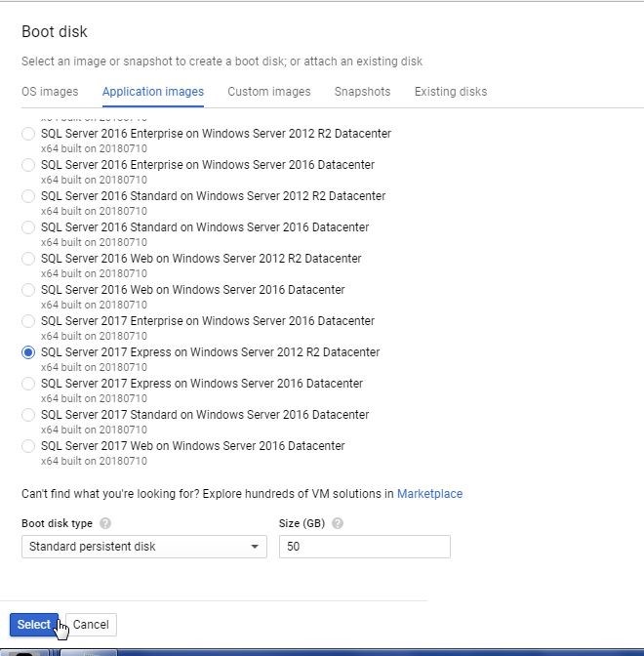Click the Size (GB) input field
This screenshot has width=644, height=656.
coord(365,547)
